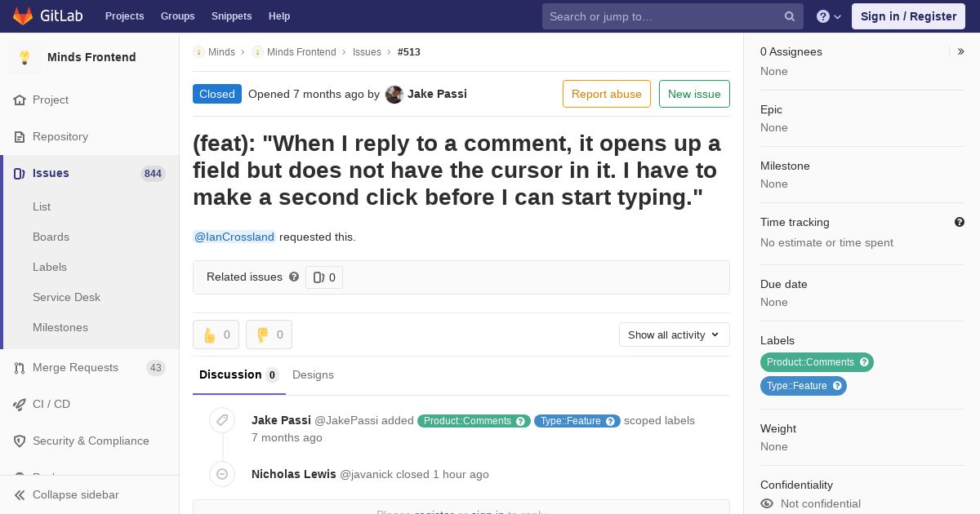980x514 pixels.
Task: Open the Groups menu
Action: pyautogui.click(x=177, y=16)
